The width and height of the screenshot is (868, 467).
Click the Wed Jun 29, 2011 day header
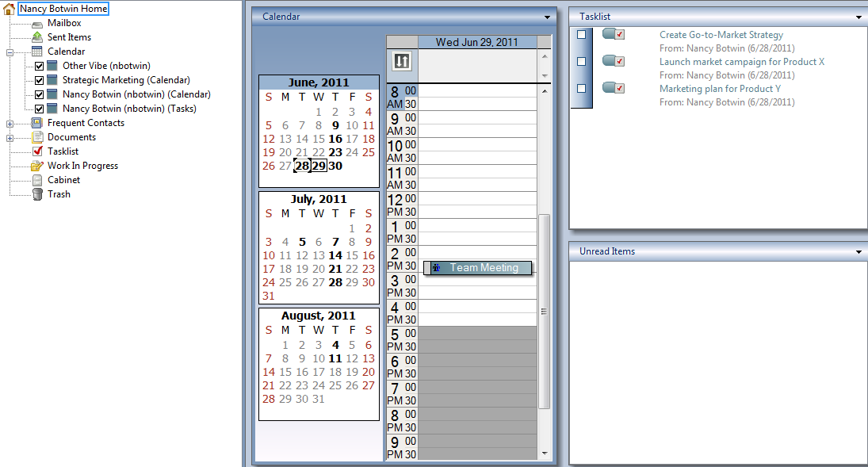[x=477, y=42]
